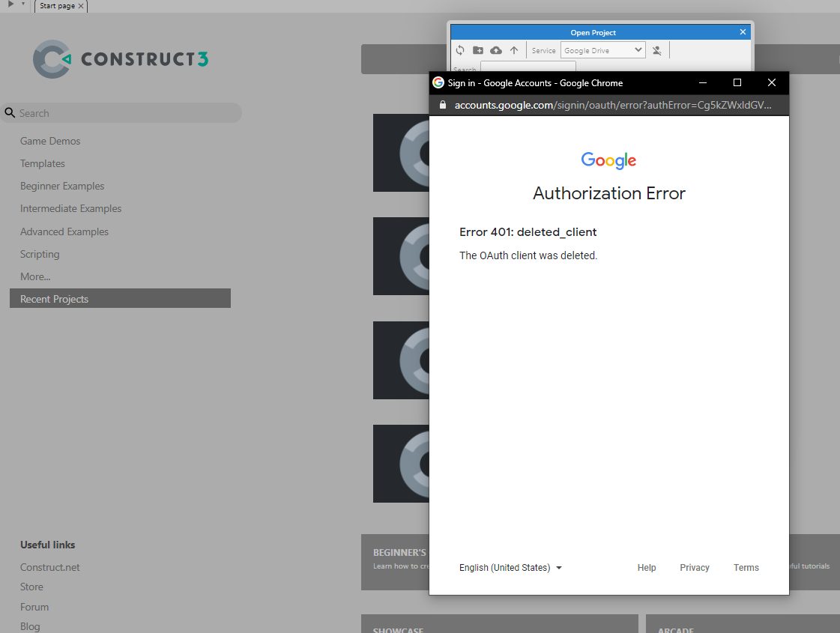Open the topmost recent project thumbnail
Screen dimensions: 840x633
click(401, 153)
